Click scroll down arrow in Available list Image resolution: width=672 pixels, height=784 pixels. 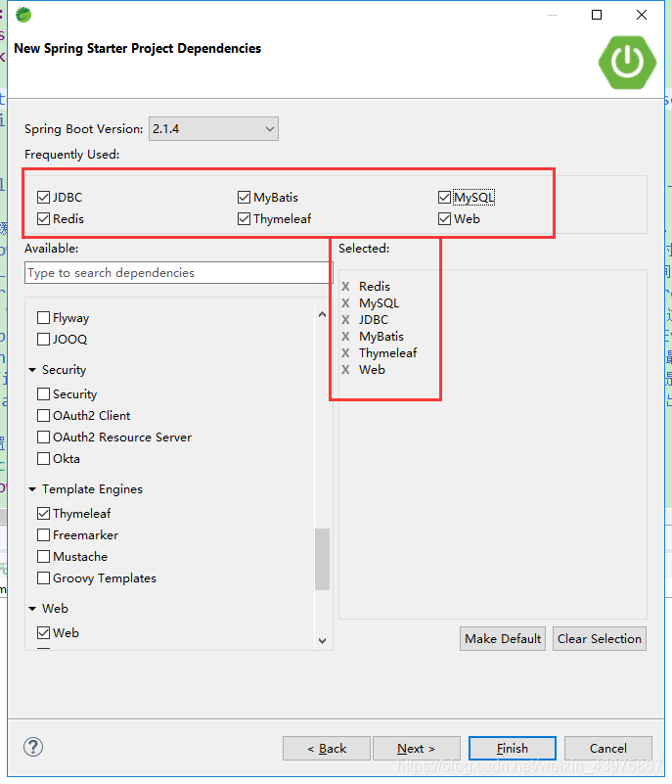pos(322,640)
